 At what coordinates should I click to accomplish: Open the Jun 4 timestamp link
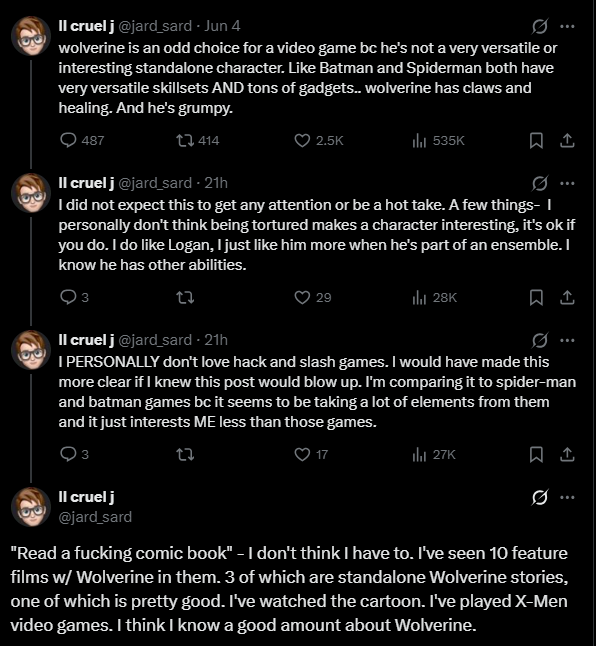(x=222, y=26)
